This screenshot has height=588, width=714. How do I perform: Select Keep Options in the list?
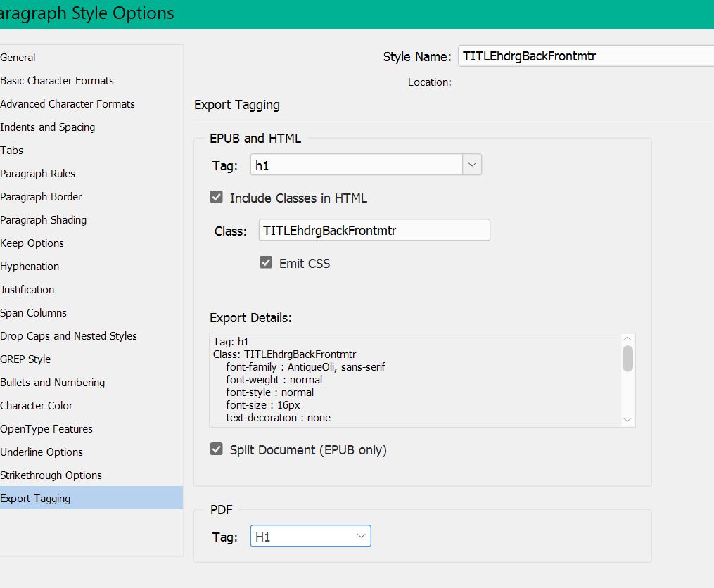coord(91,243)
